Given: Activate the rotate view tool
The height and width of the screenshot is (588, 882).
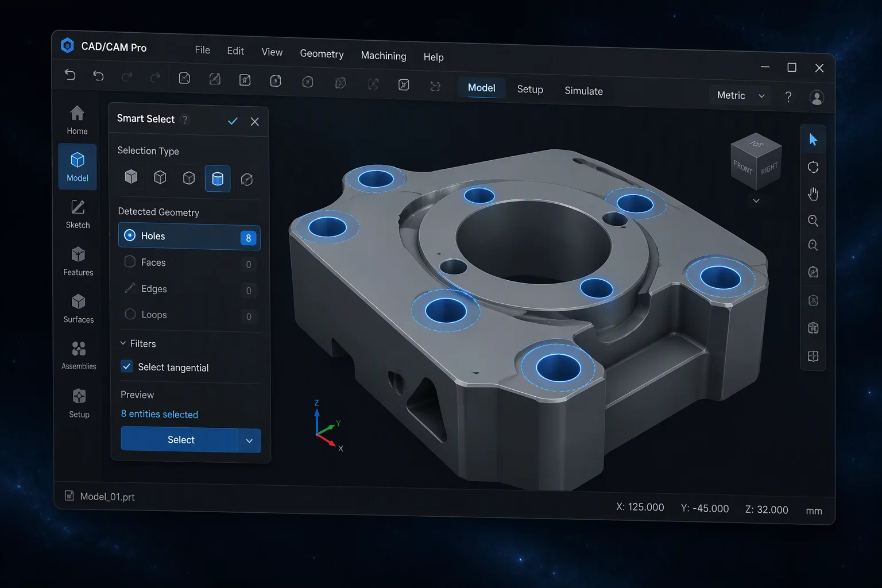Looking at the screenshot, I should 813,167.
